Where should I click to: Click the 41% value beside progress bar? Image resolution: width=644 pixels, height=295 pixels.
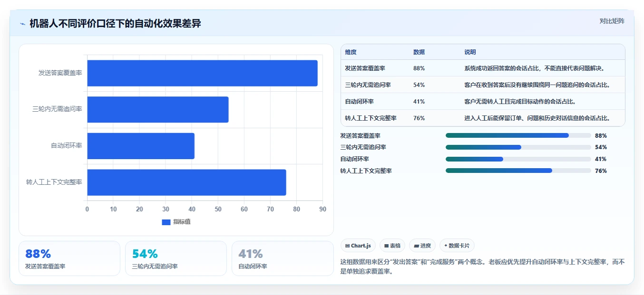pyautogui.click(x=601, y=159)
